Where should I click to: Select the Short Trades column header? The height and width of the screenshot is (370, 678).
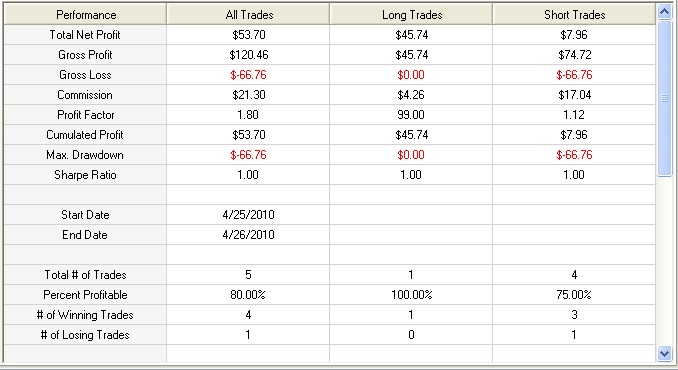coord(574,15)
